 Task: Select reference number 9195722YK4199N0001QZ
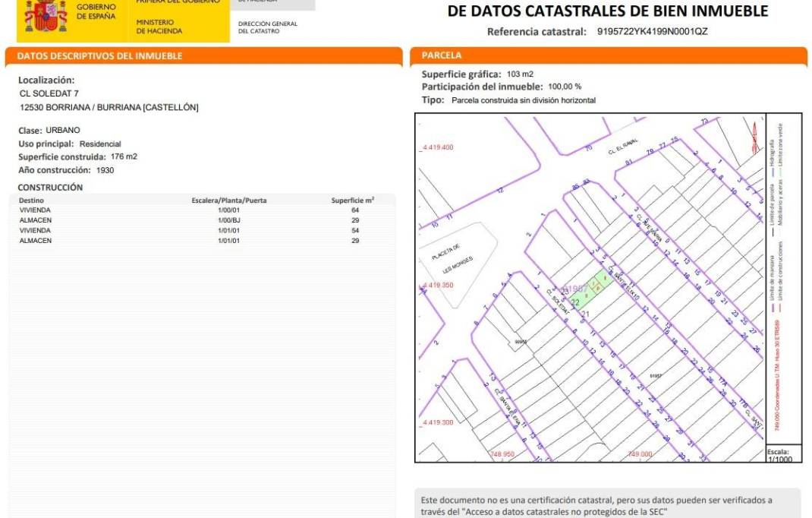(652, 31)
